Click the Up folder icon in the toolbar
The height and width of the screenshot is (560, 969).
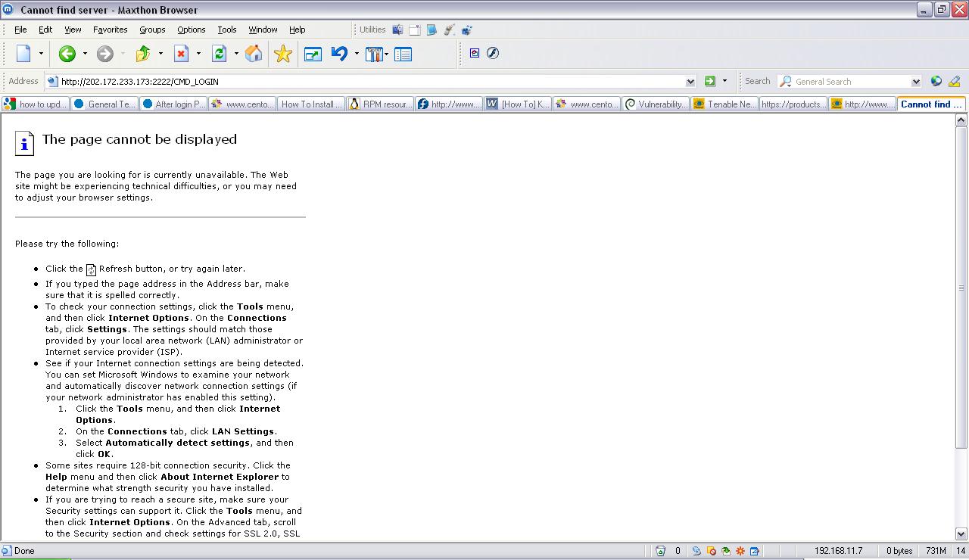point(143,54)
